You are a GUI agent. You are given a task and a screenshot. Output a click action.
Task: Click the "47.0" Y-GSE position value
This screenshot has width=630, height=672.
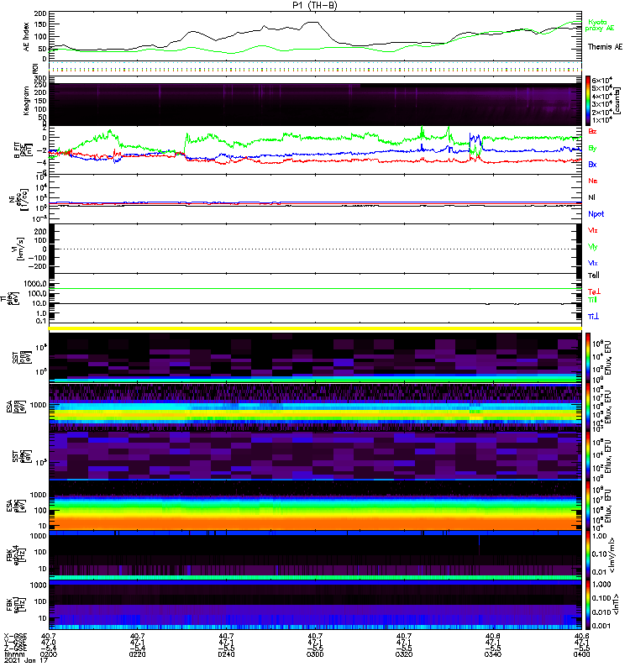(49, 643)
